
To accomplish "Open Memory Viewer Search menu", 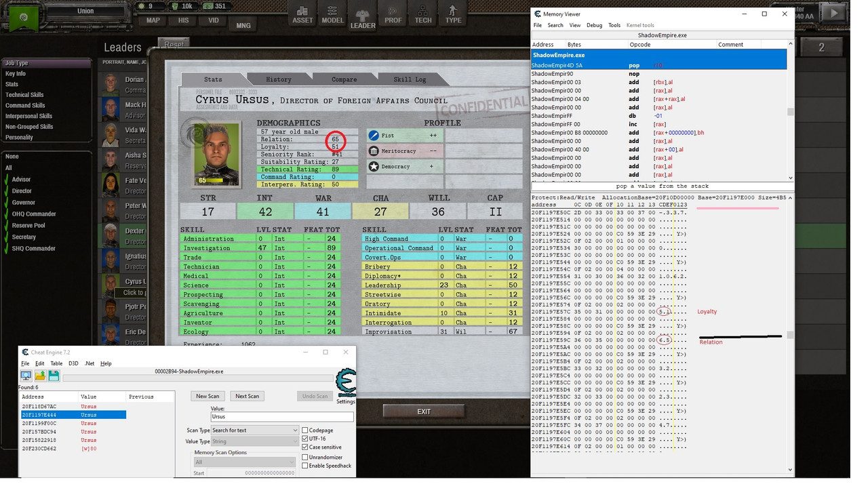I will [555, 25].
